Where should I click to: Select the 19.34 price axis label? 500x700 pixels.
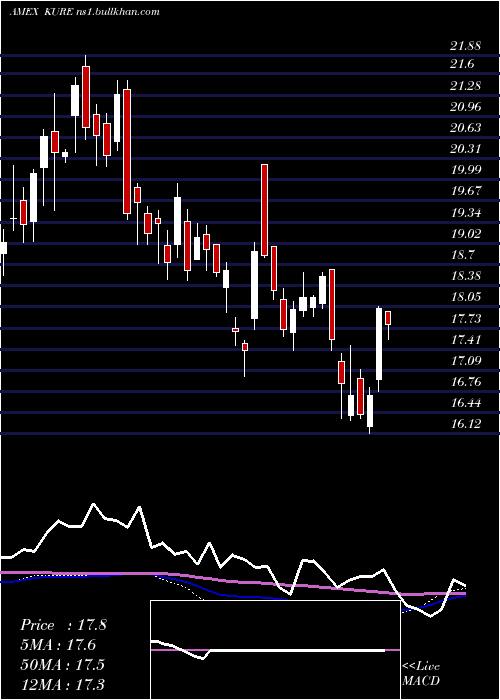[x=465, y=212]
